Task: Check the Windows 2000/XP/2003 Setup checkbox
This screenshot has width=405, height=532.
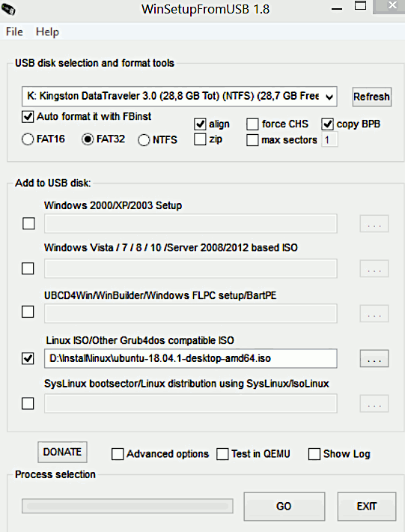Action: (x=28, y=223)
